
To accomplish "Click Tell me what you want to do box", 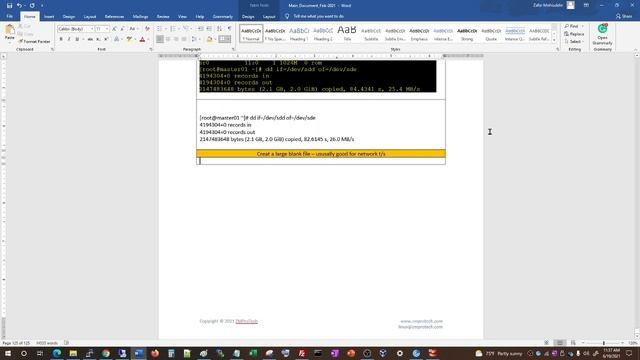I will pyautogui.click(x=318, y=16).
